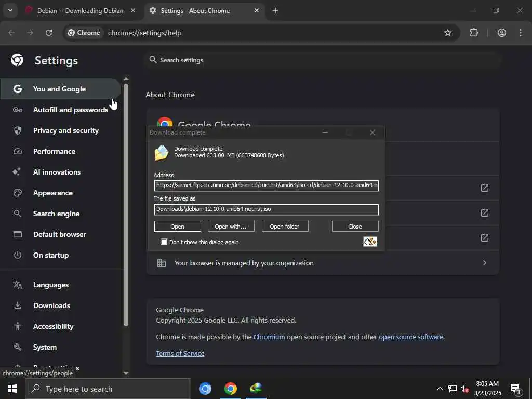The width and height of the screenshot is (532, 399).
Task: Go to Privacy and security settings
Action: click(x=60, y=130)
